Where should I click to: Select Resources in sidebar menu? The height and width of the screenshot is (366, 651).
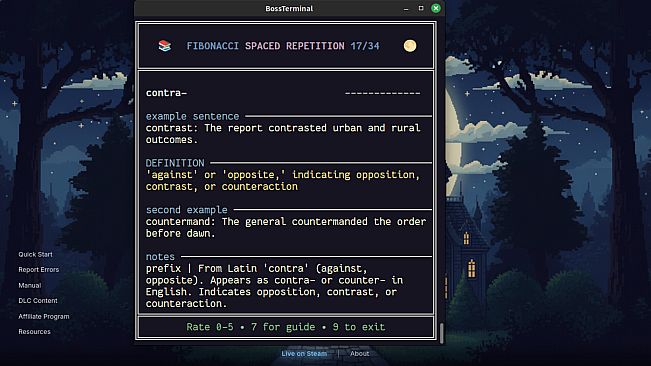(34, 332)
